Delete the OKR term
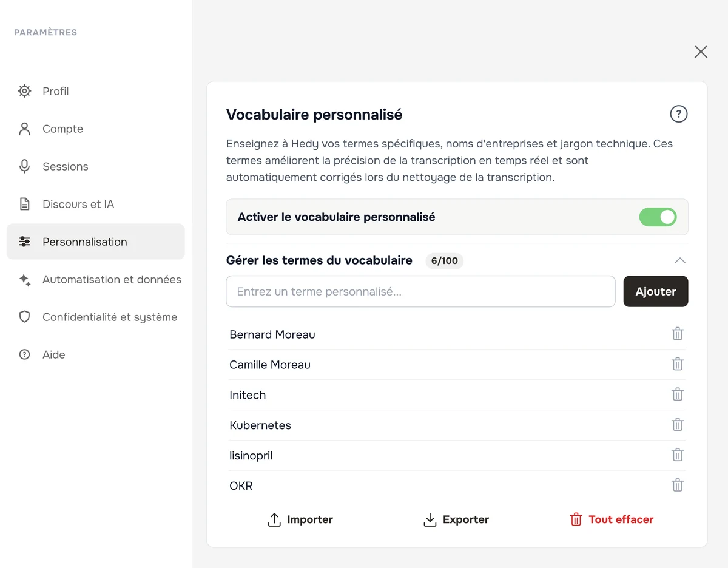Image resolution: width=728 pixels, height=568 pixels. click(678, 485)
